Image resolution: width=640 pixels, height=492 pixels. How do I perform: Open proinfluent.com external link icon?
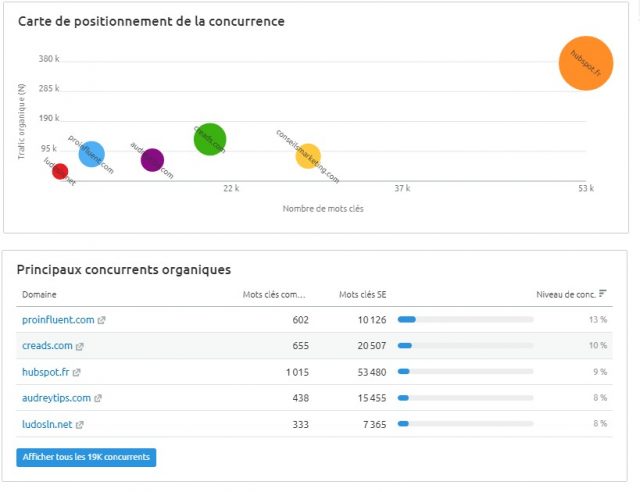[x=101, y=321]
